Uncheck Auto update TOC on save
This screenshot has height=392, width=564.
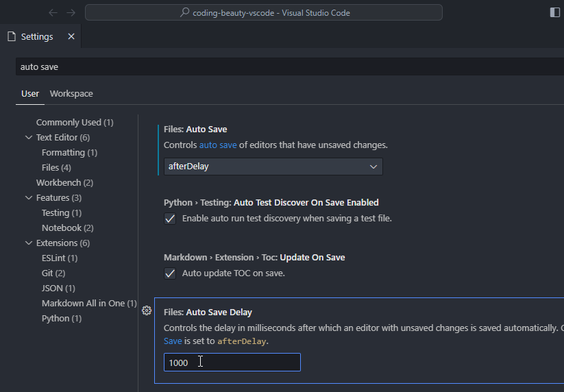point(171,273)
